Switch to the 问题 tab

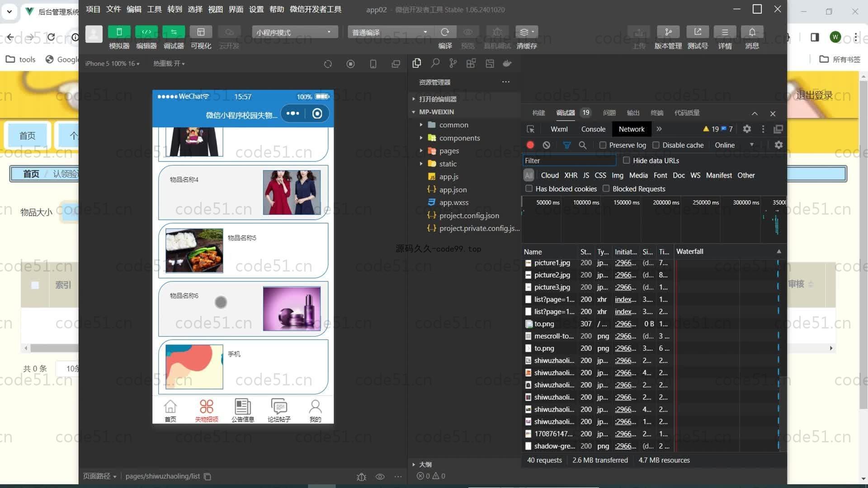[609, 113]
